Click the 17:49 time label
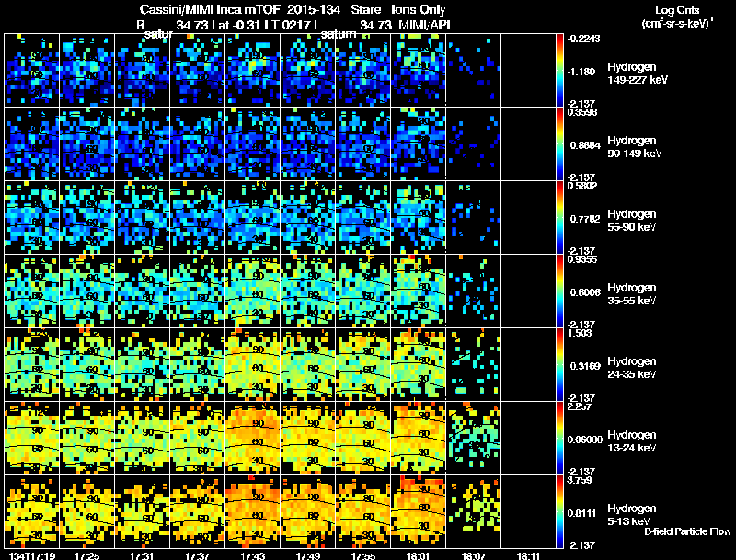This screenshot has height=560, width=736. [308, 555]
